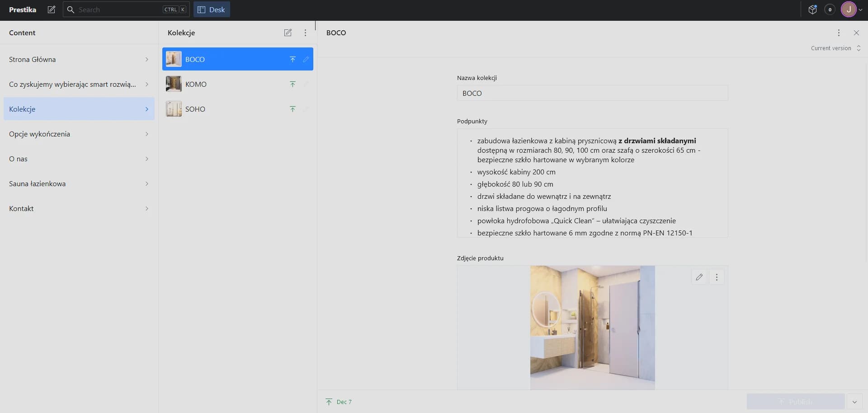Click the Kolekcje pane header title
The image size is (868, 413).
coord(181,33)
